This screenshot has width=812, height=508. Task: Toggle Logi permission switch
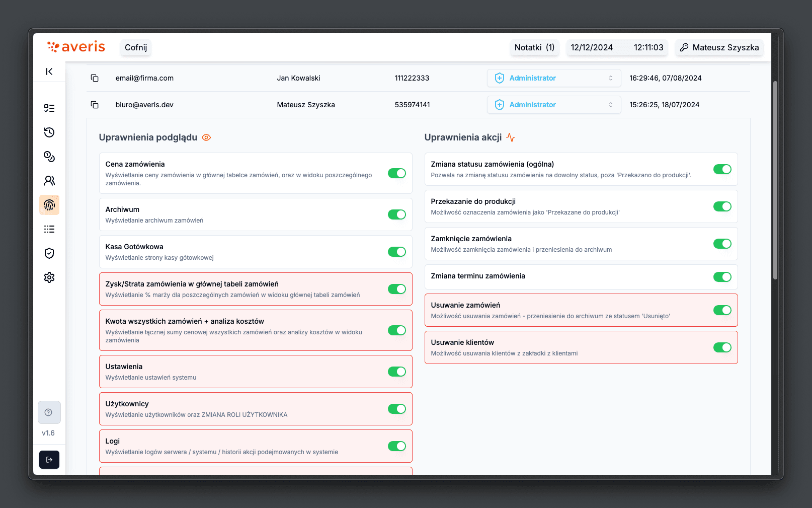(x=397, y=446)
